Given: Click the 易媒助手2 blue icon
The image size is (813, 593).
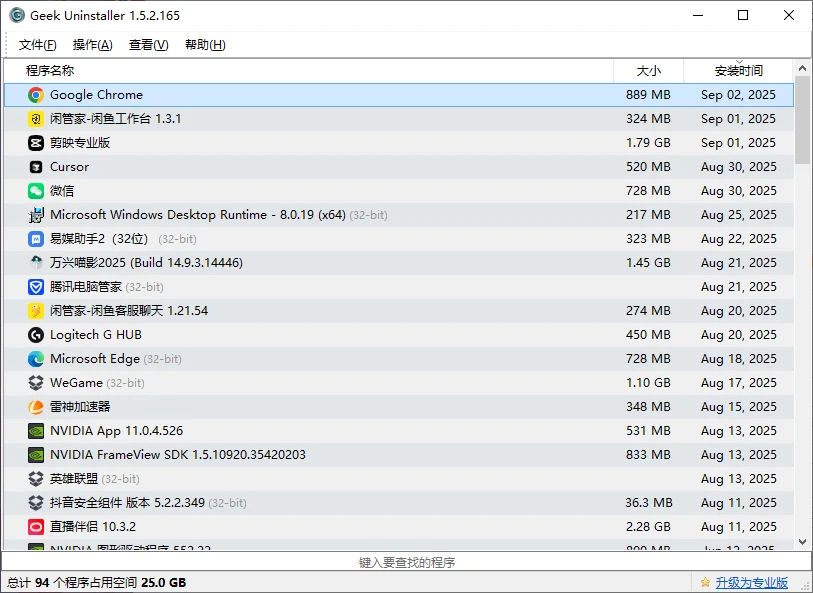Looking at the screenshot, I should click(36, 239).
